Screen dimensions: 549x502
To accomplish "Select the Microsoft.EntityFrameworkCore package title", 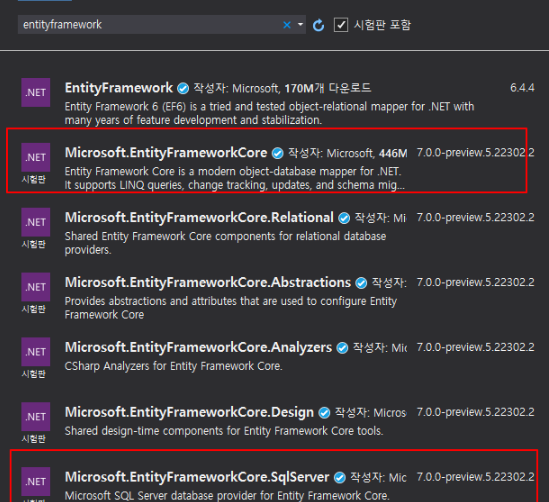I will [x=166, y=153].
